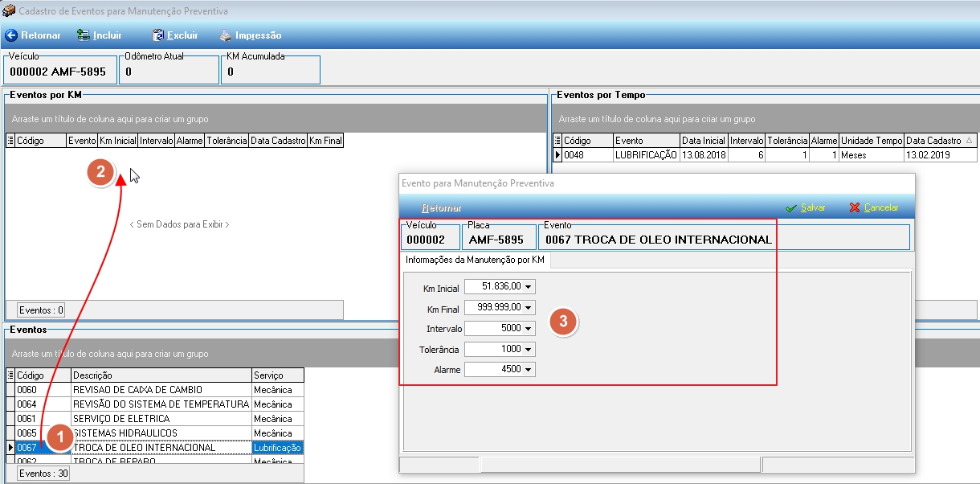Click Veículo field 000002 AMF-5895

click(x=59, y=71)
